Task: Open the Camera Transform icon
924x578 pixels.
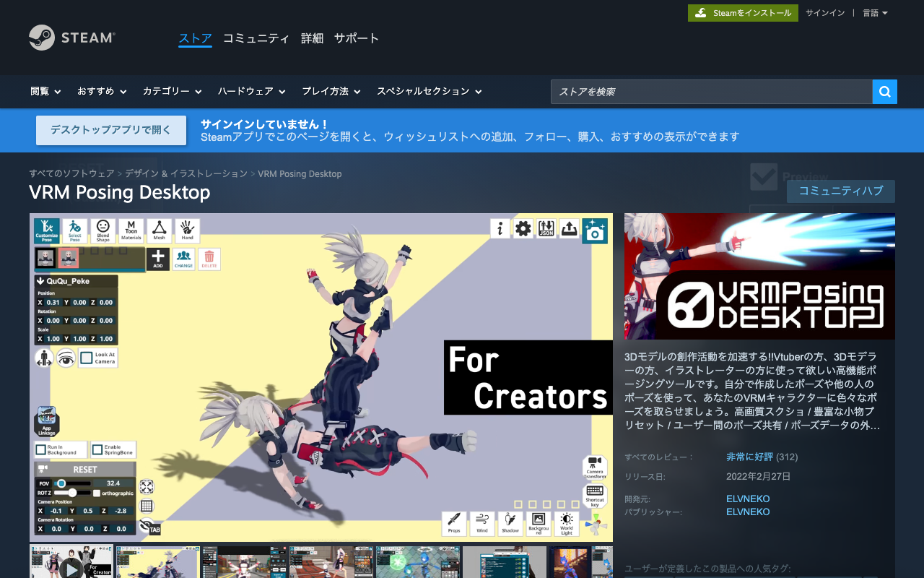Action: (595, 467)
